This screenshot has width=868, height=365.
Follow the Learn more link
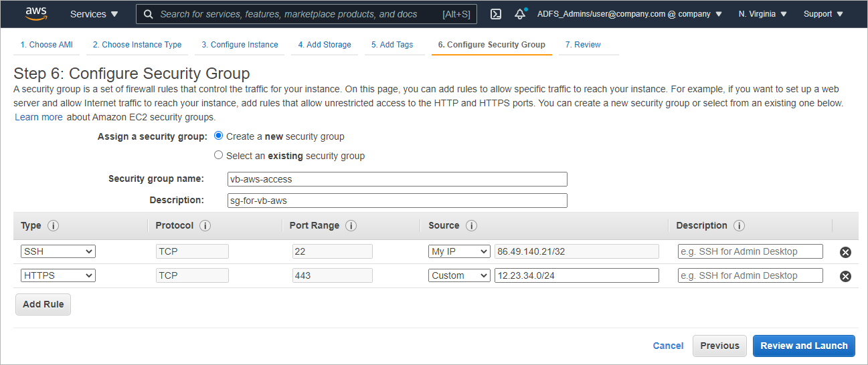tap(39, 117)
